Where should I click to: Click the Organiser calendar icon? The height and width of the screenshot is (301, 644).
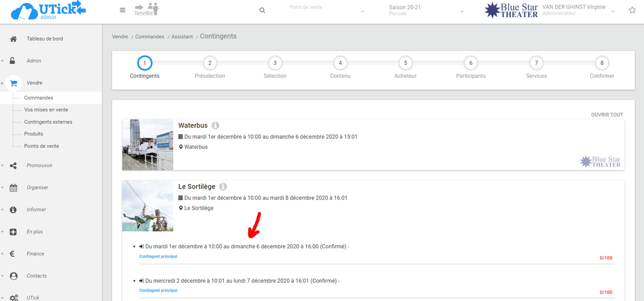tap(13, 187)
